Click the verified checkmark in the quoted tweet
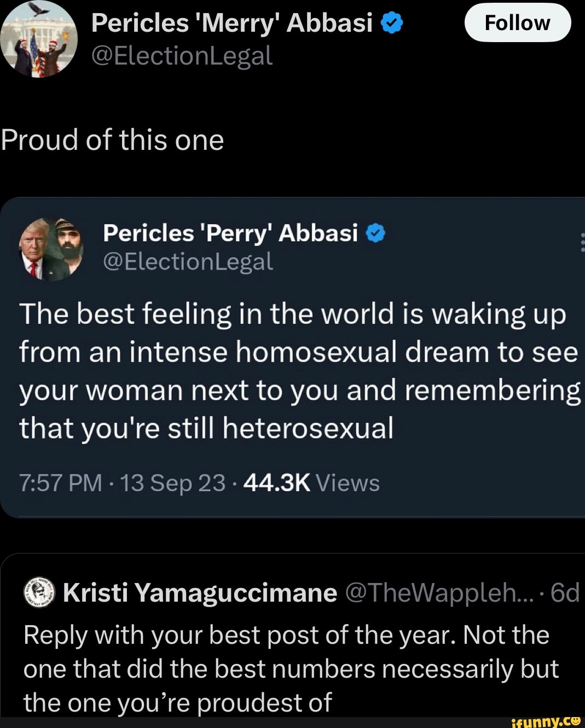Viewport: 585px width, 728px height. tap(376, 233)
